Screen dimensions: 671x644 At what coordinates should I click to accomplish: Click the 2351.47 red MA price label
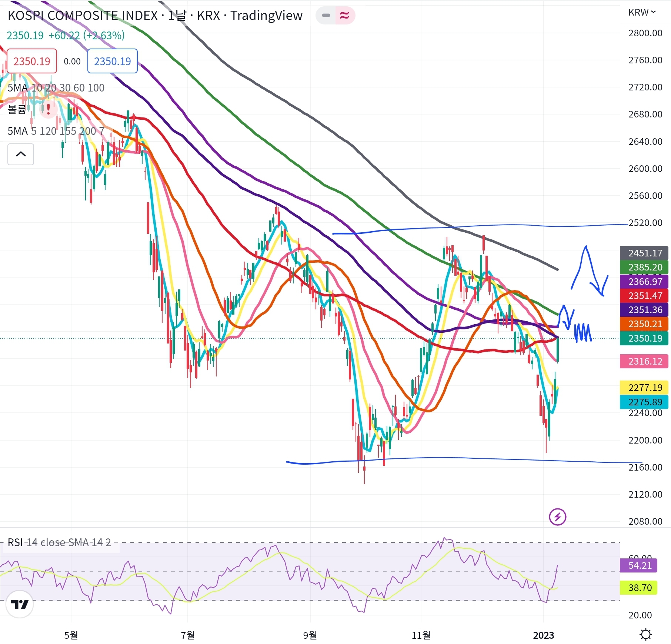(x=644, y=296)
